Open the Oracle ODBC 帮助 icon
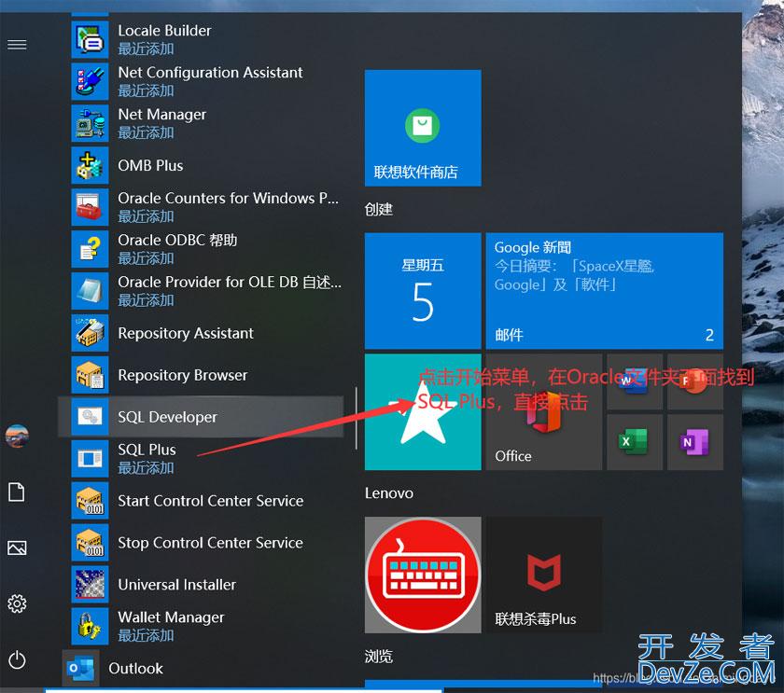 pyautogui.click(x=90, y=249)
